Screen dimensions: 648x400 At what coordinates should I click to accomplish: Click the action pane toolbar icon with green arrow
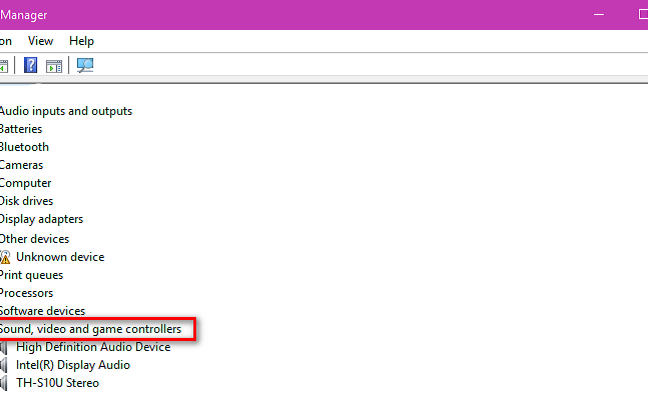(54, 66)
